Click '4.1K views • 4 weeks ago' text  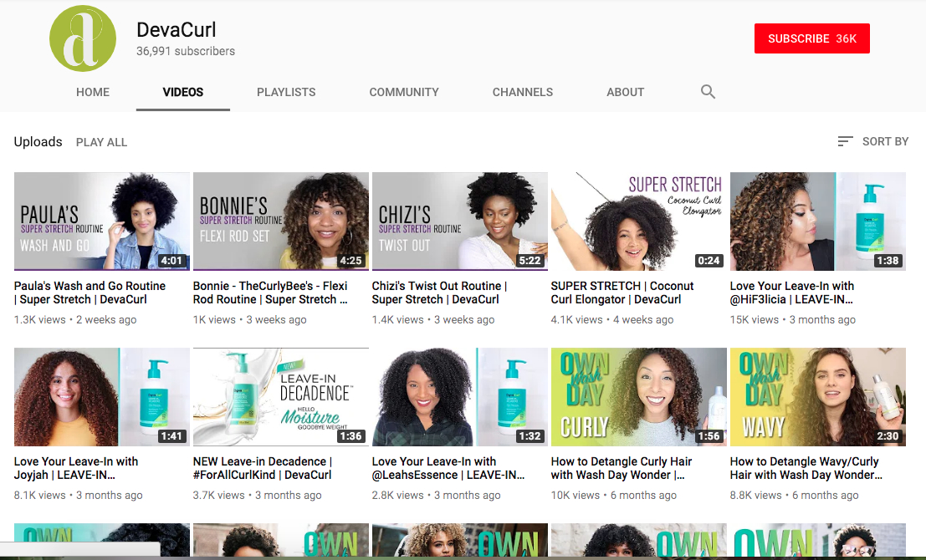click(x=612, y=320)
